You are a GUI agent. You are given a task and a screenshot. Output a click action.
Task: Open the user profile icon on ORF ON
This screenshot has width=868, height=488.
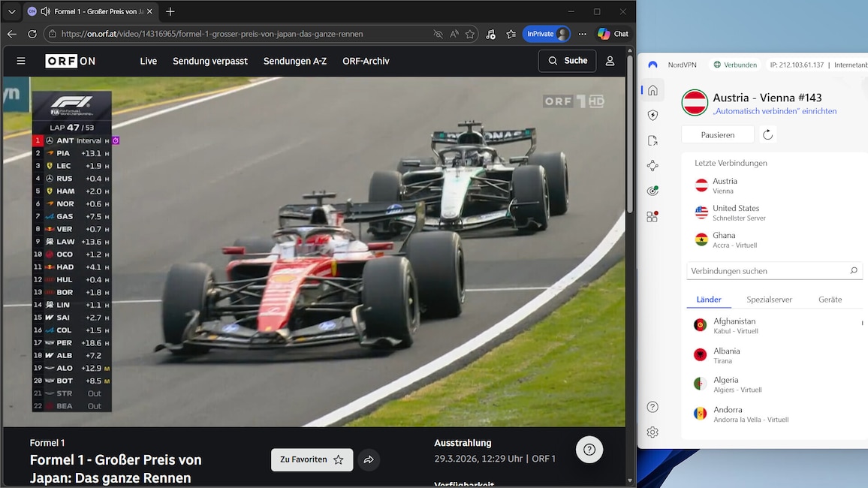pyautogui.click(x=610, y=61)
